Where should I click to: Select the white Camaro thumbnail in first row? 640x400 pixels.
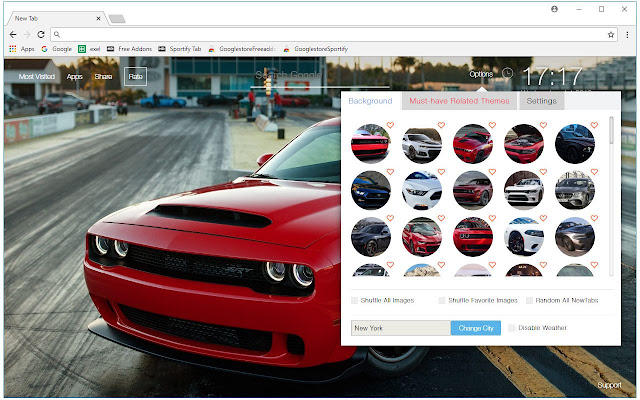tap(422, 144)
